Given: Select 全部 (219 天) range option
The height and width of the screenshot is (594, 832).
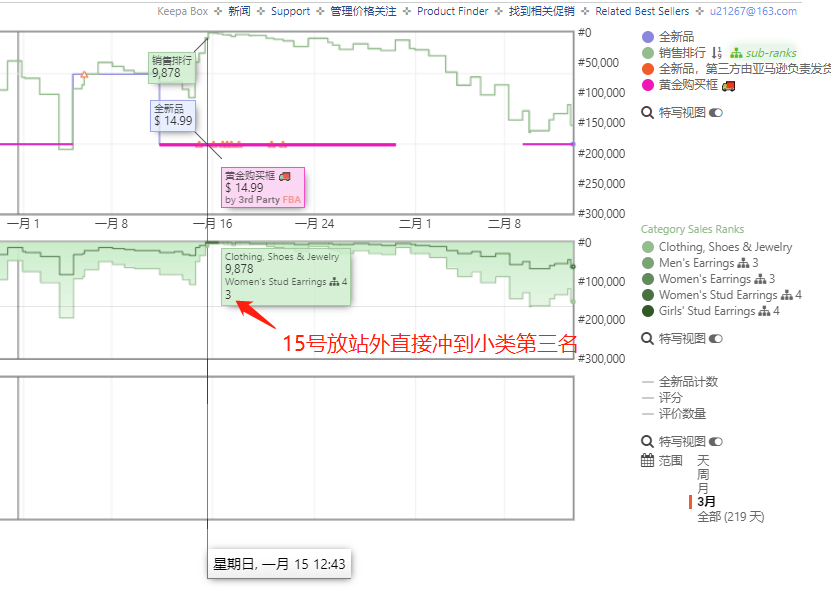Looking at the screenshot, I should 730,517.
